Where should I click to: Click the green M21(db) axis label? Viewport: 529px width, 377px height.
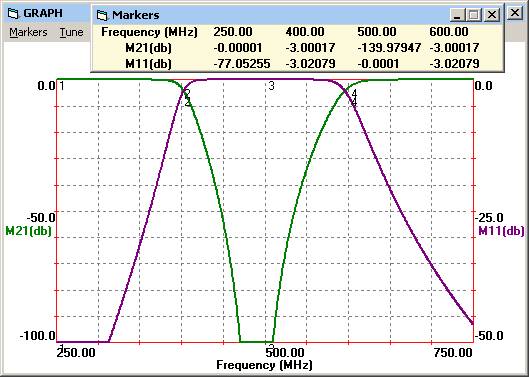click(x=29, y=231)
